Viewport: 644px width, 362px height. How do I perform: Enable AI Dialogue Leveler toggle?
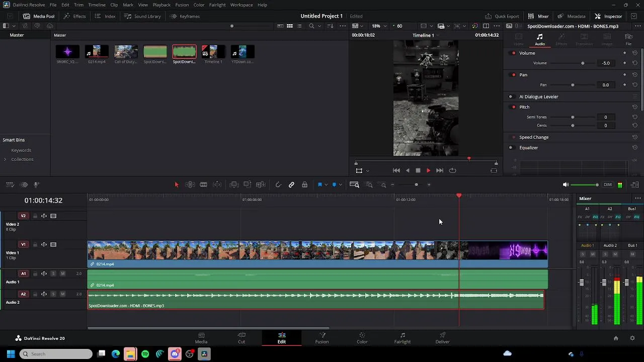pyautogui.click(x=511, y=97)
